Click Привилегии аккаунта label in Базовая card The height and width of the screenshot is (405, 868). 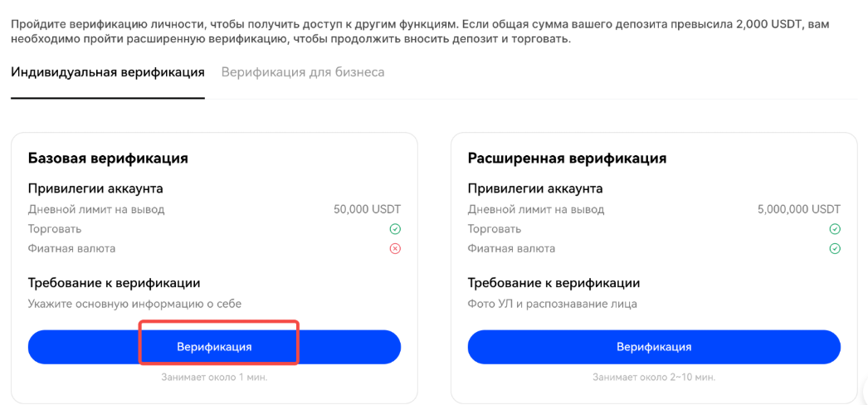click(x=95, y=188)
